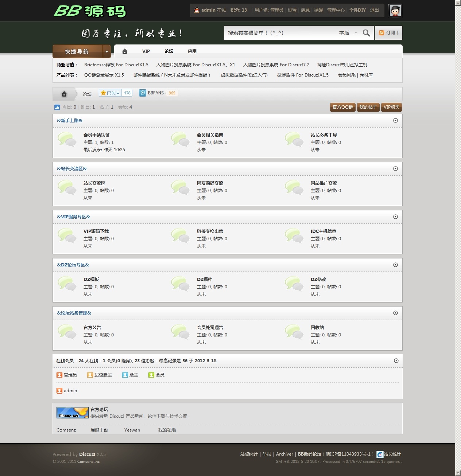Viewport: 461px width, 476px height.
Task: Click the 会员相关指南 forum bubble icon
Action: (181, 140)
